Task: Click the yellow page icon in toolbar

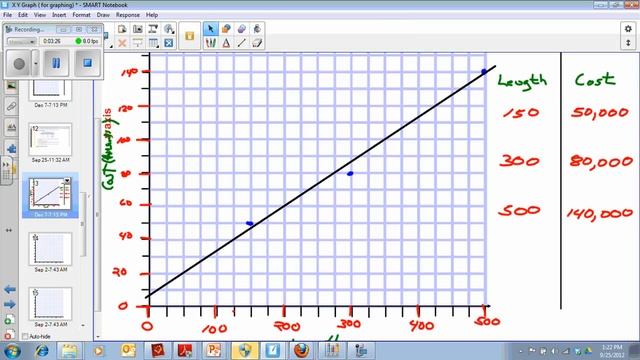Action: pyautogui.click(x=189, y=36)
